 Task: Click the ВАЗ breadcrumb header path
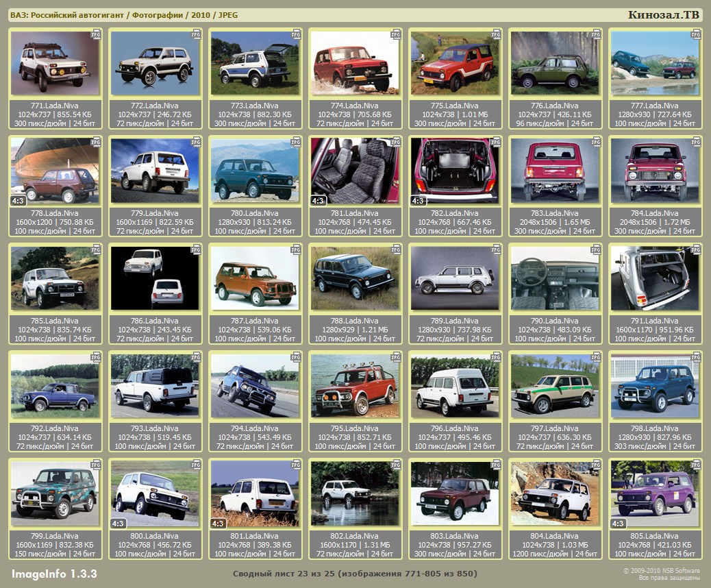[x=124, y=15]
